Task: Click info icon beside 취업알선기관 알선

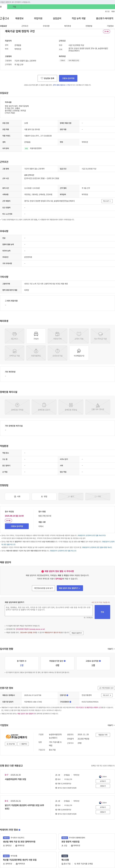Action: (x=65, y=661)
